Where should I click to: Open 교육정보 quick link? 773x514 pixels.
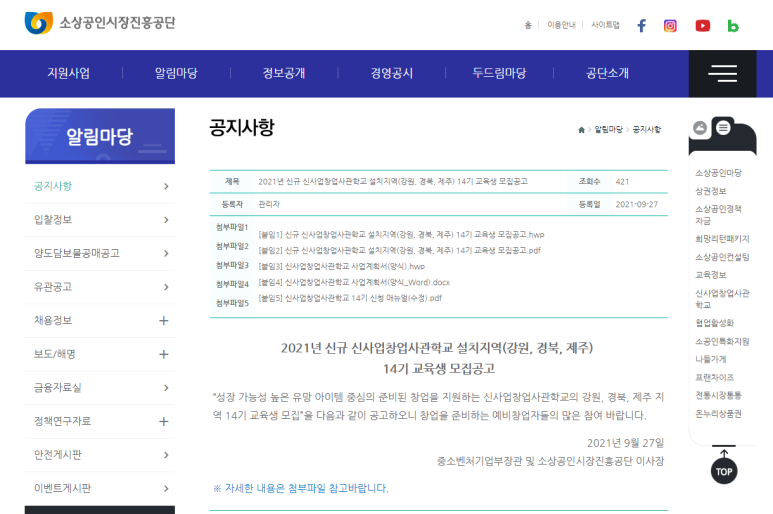pyautogui.click(x=710, y=275)
